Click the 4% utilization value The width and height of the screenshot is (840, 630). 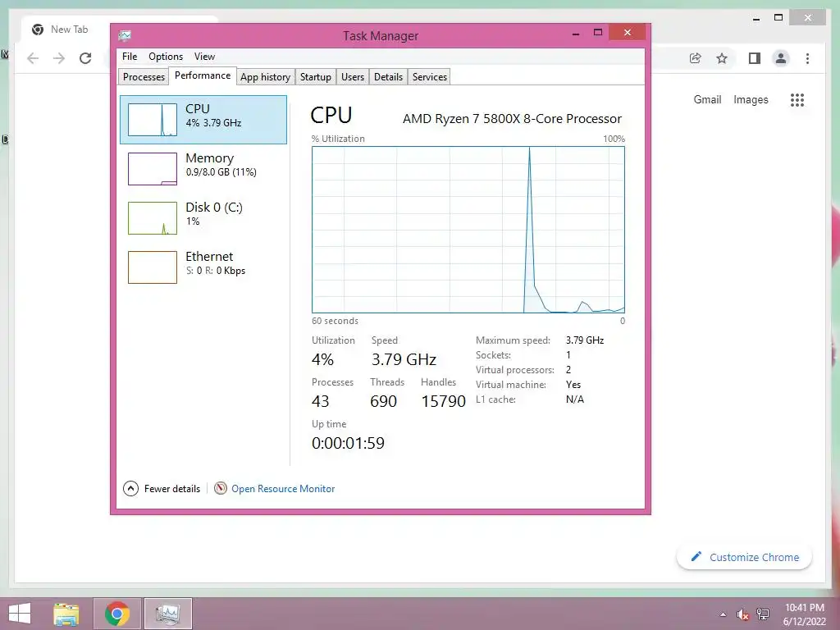point(322,359)
